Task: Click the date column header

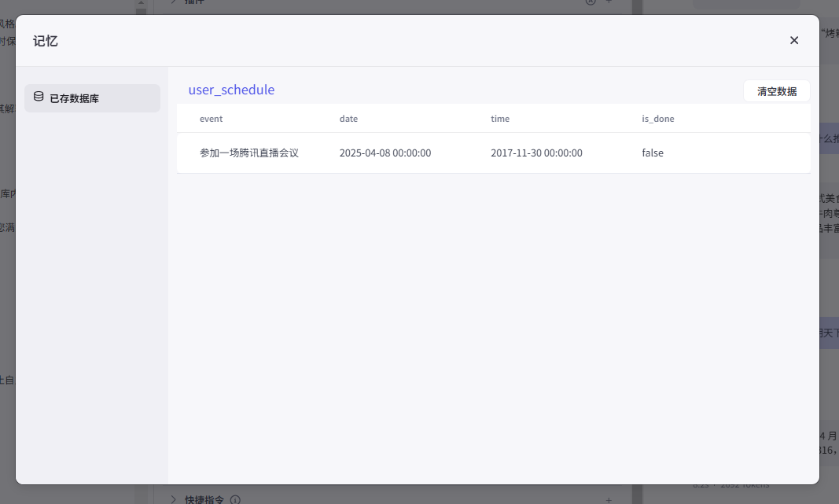Action: click(348, 119)
